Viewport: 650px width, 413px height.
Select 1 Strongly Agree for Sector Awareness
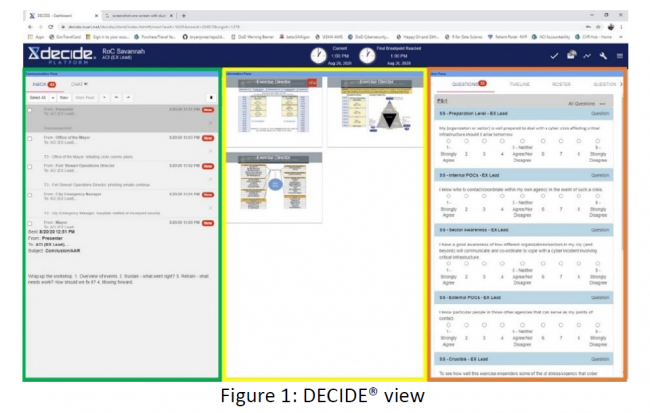tap(448, 264)
